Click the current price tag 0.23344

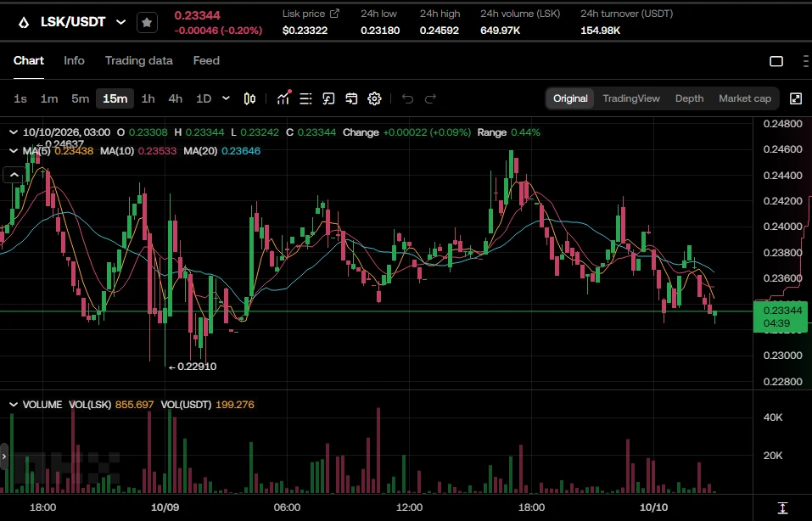(x=780, y=317)
